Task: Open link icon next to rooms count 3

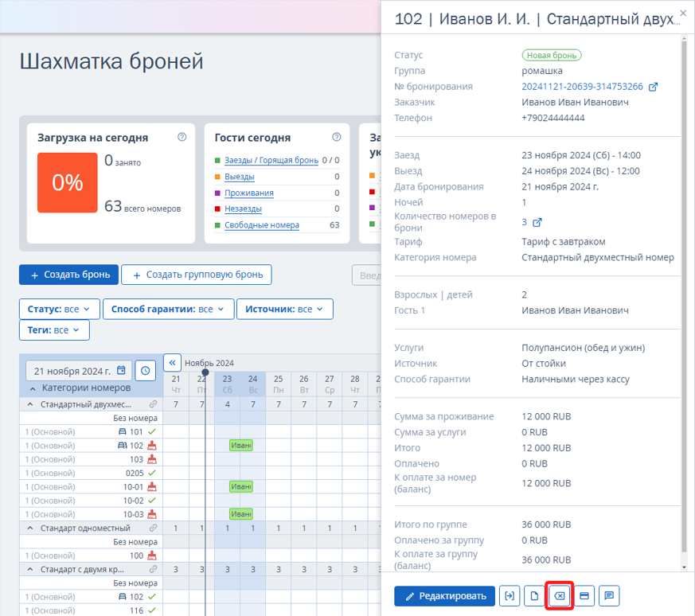Action: pos(537,222)
